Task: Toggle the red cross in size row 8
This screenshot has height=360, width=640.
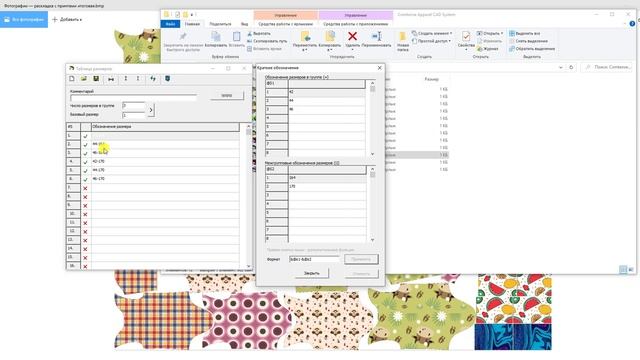Action: 85,197
